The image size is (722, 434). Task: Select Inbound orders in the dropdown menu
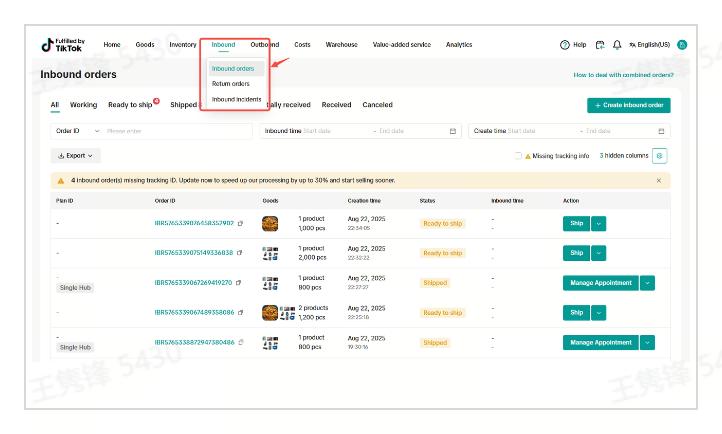[x=236, y=69]
